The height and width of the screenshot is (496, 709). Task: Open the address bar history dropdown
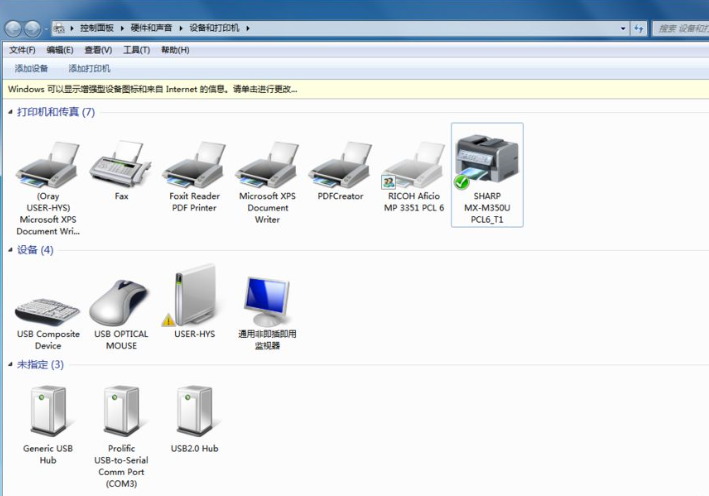click(623, 29)
